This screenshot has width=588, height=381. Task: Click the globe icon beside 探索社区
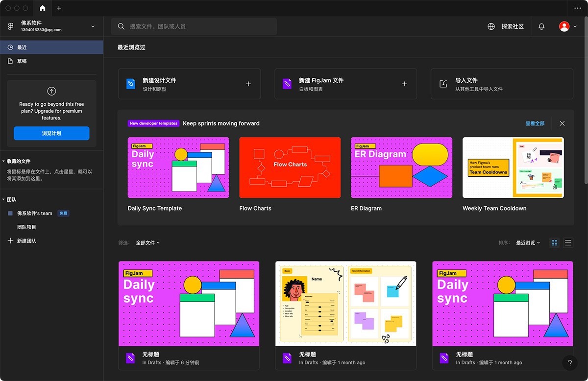pyautogui.click(x=491, y=26)
